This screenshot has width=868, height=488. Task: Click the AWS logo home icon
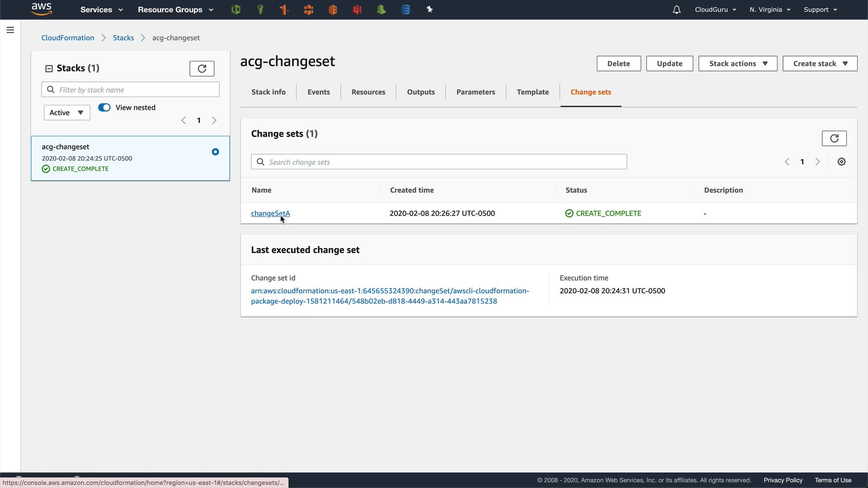click(x=42, y=9)
